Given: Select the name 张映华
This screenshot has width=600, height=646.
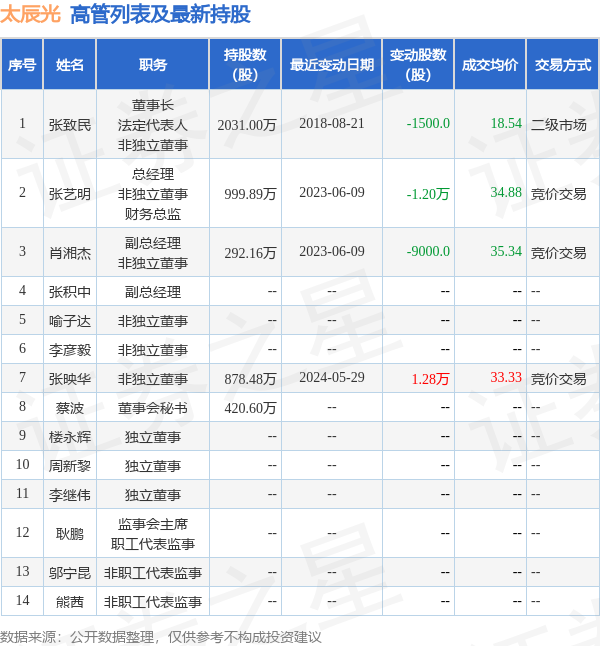Looking at the screenshot, I should tap(70, 379).
